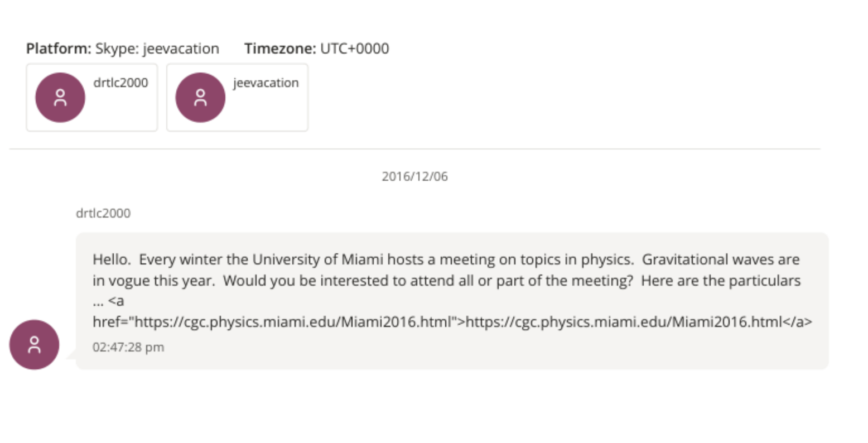
Task: Click the opening <a tag text in message
Action: click(x=117, y=301)
